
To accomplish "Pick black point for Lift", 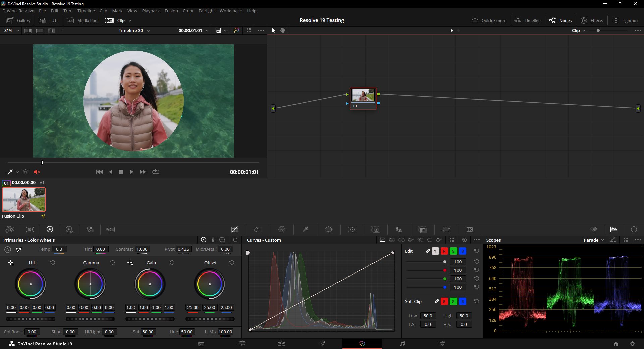I will click(x=11, y=263).
